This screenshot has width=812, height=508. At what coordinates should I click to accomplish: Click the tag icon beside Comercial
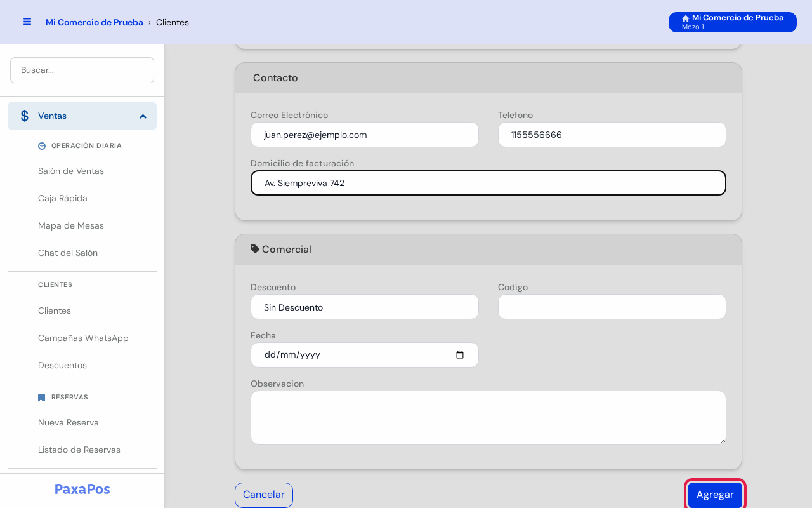(255, 249)
